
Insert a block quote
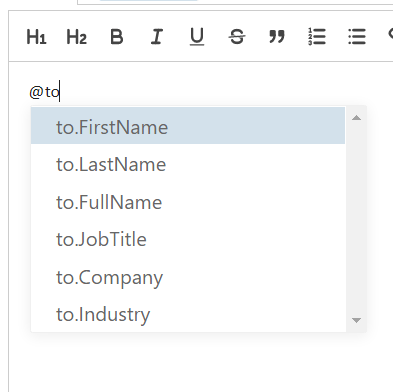pos(277,37)
